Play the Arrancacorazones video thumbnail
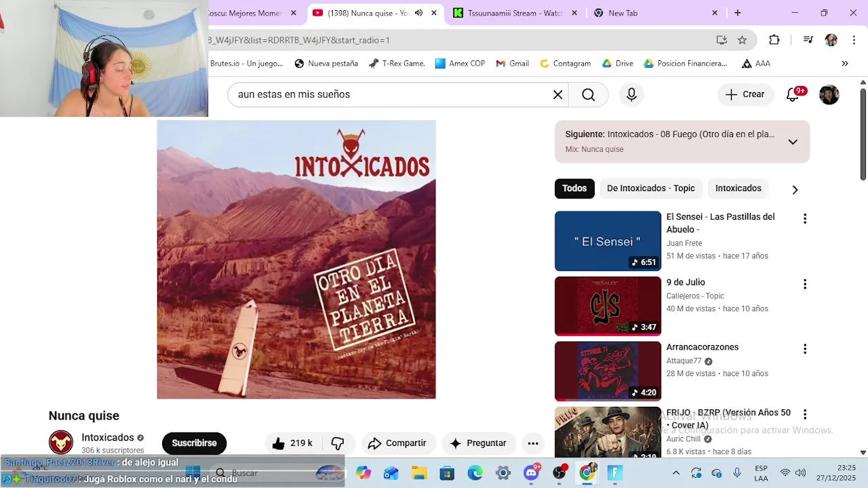 click(x=608, y=371)
